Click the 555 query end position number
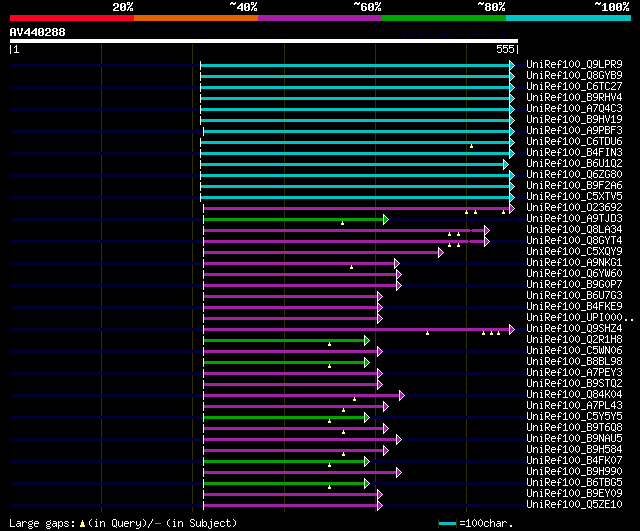 point(505,49)
